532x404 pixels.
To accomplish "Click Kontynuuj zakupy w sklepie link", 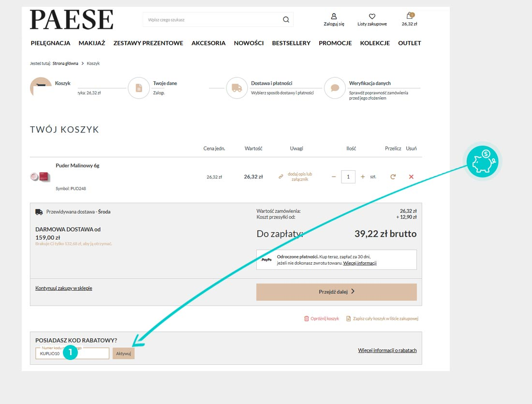I will point(64,288).
